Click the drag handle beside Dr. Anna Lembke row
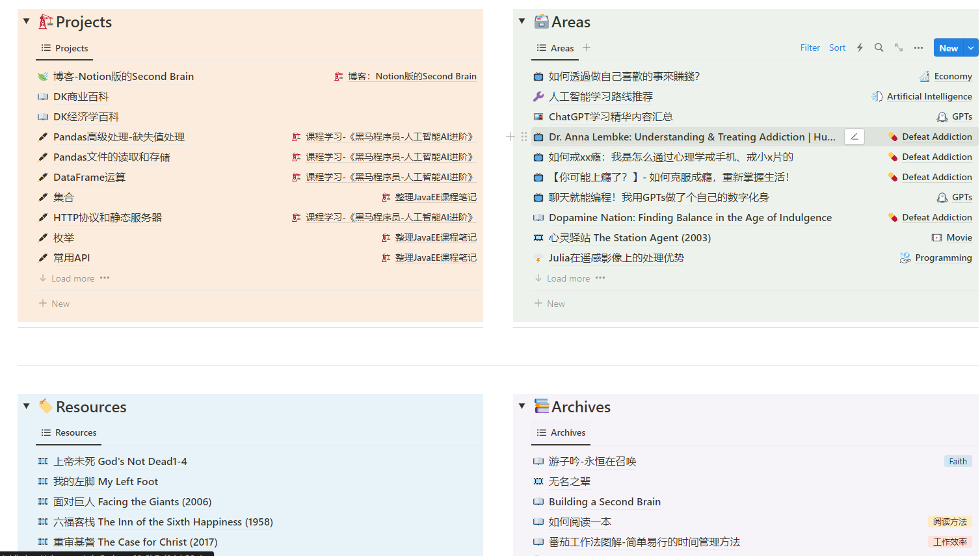This screenshot has width=980, height=556. [x=524, y=137]
